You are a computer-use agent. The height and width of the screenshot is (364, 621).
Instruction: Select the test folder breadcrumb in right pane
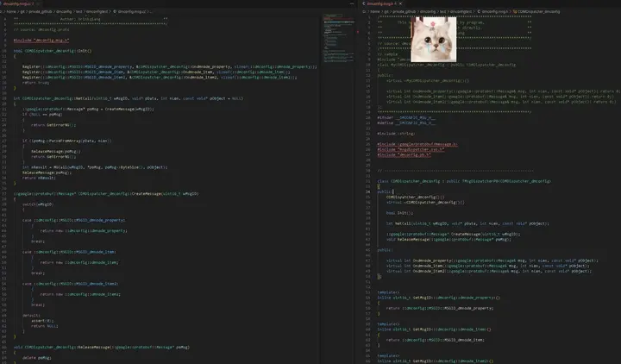point(442,12)
